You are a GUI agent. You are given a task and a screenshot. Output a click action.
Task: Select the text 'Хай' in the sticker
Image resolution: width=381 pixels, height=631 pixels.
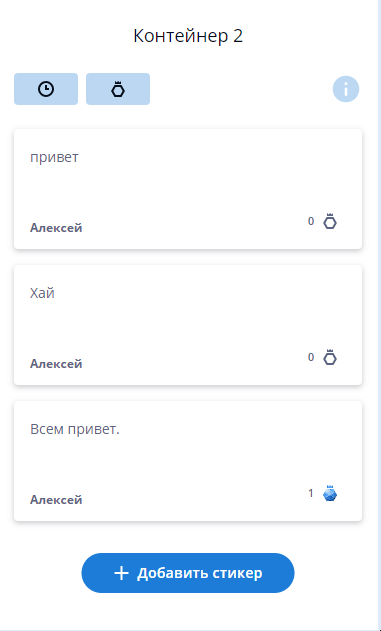coord(42,293)
